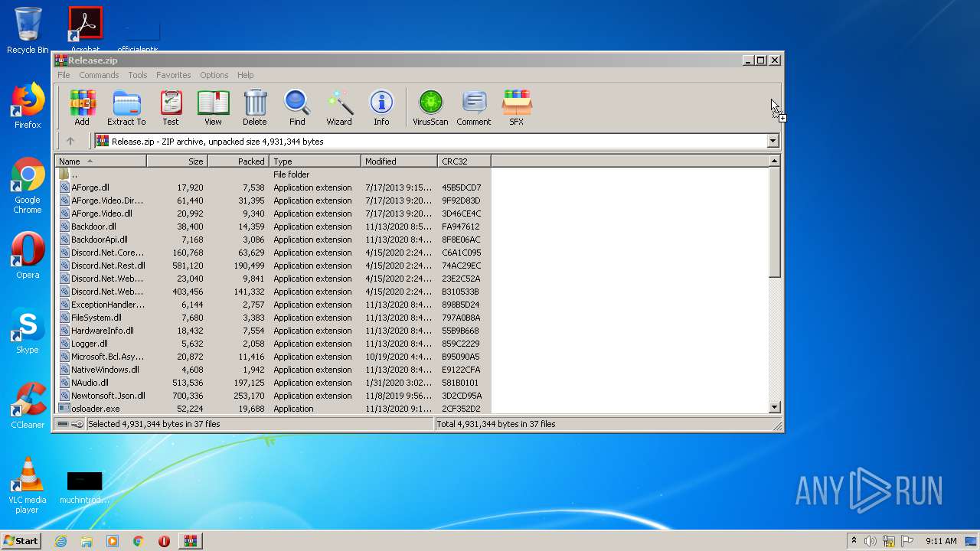Sort by Modified column header
980x551 pixels.
click(399, 161)
